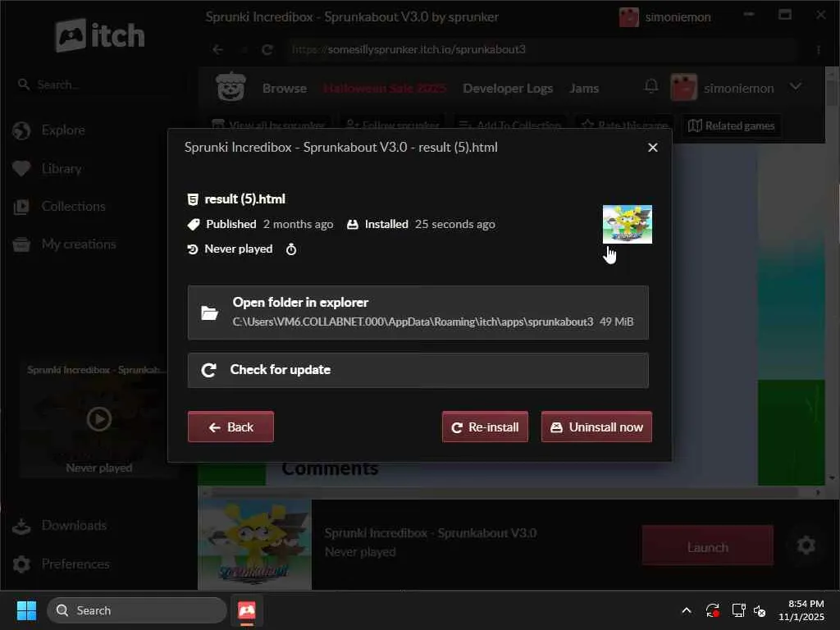
Task: Click the HTML5 icon next to result (5).html
Action: pyautogui.click(x=193, y=199)
